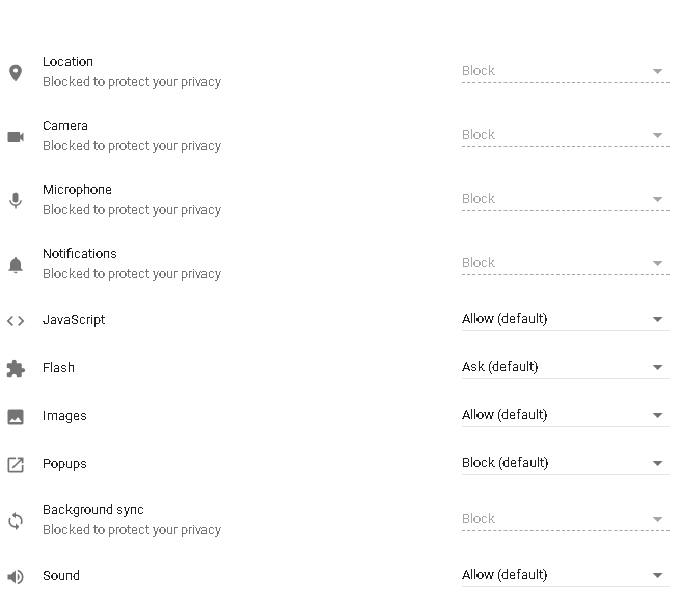Open the Popups Block (default) dropdown
The image size is (681, 601).
point(565,463)
